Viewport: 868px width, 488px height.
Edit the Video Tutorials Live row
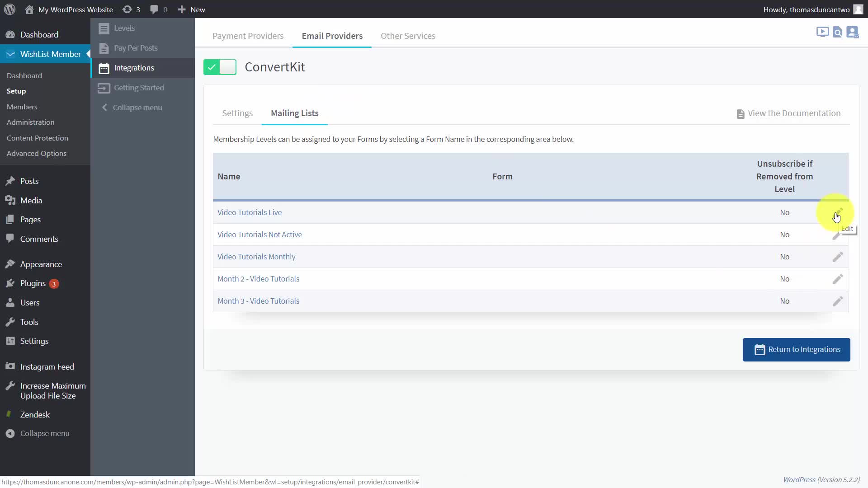pyautogui.click(x=838, y=212)
